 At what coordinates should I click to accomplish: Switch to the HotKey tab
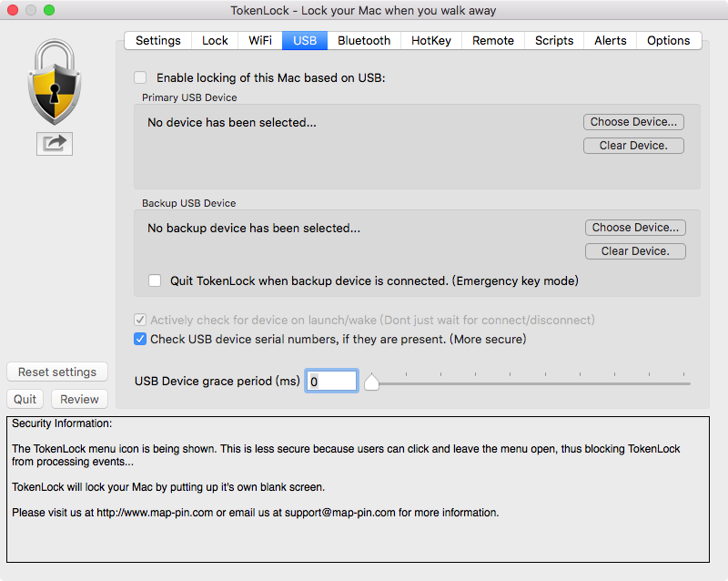click(431, 40)
